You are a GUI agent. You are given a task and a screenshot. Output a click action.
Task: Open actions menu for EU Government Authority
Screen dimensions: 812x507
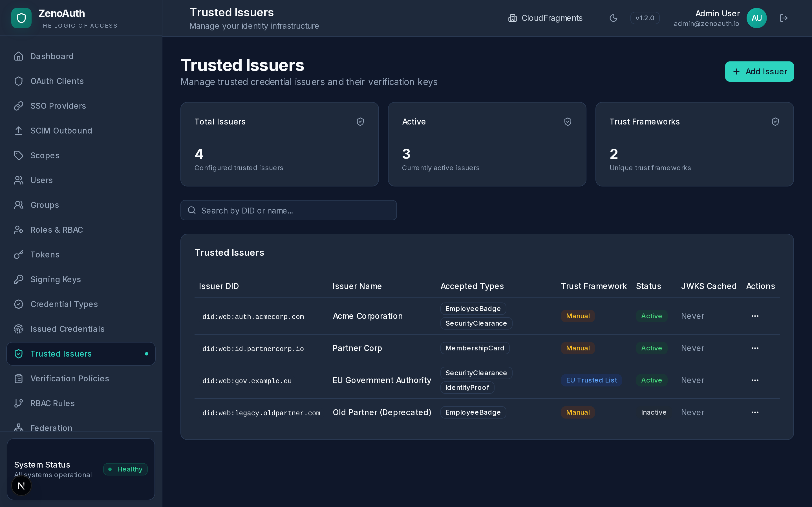[x=755, y=380]
